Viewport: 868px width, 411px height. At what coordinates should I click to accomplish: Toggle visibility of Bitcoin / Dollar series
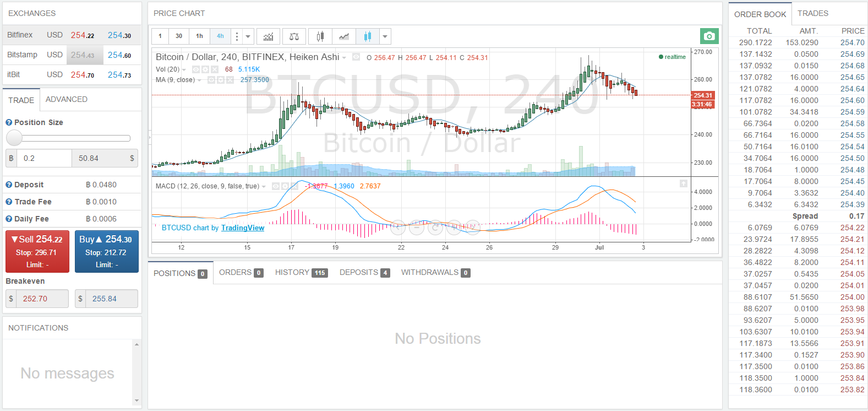[x=356, y=57]
